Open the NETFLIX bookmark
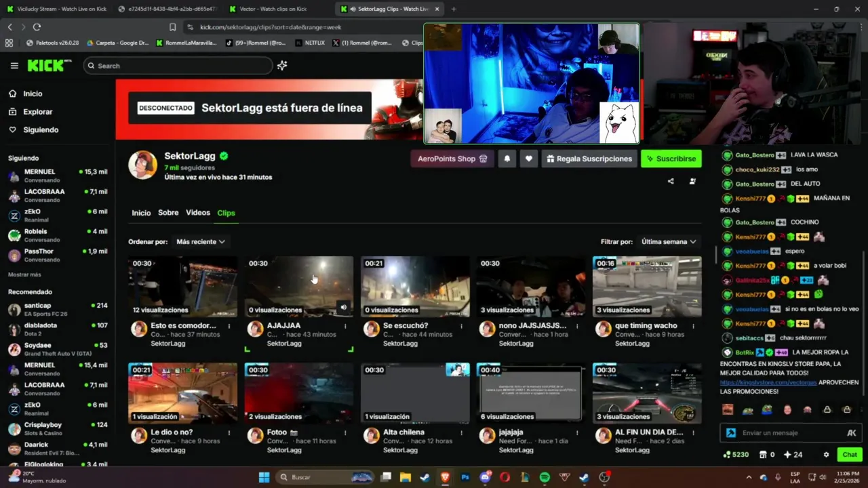 point(310,43)
